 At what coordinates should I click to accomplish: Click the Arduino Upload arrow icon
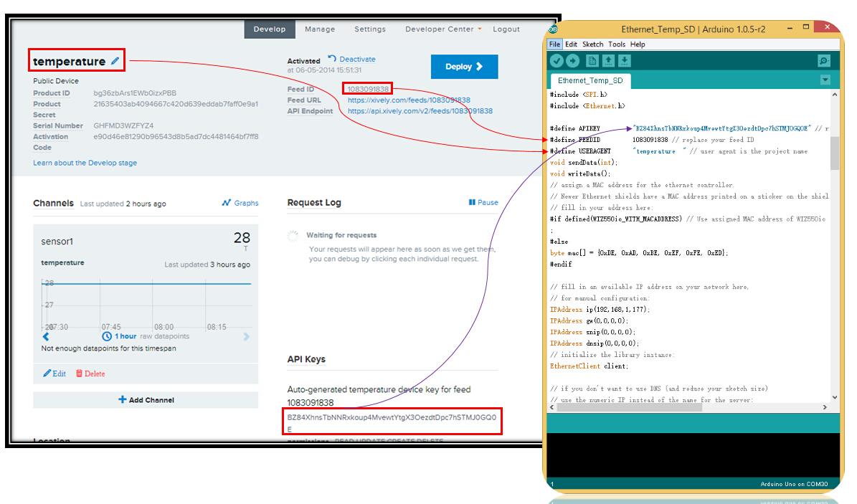click(573, 61)
